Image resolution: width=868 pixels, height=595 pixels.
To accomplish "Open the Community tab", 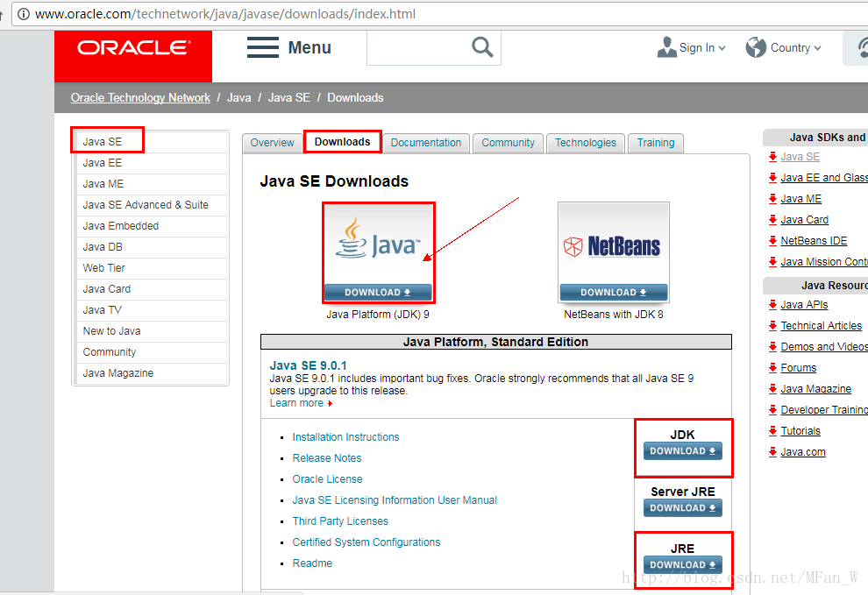I will (509, 143).
